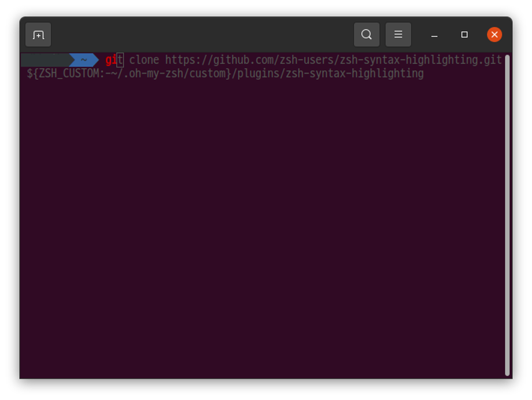The height and width of the screenshot is (400, 532).
Task: Close the terminal window
Action: pos(494,35)
